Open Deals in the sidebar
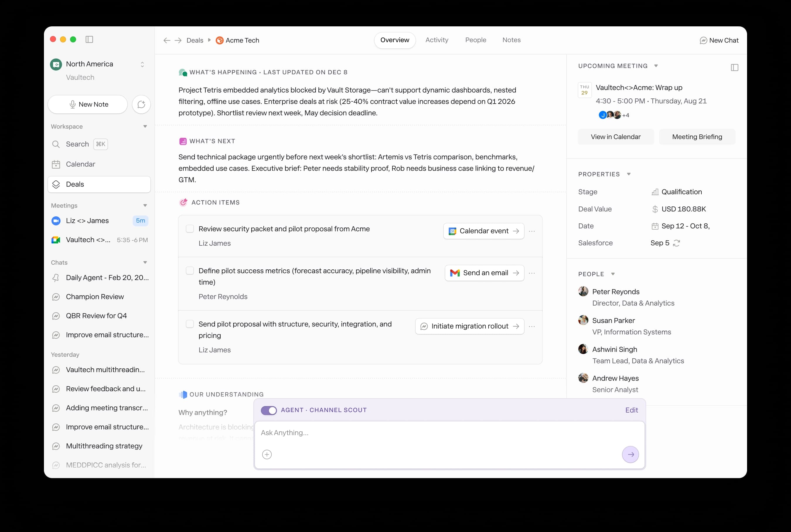 tap(99, 184)
